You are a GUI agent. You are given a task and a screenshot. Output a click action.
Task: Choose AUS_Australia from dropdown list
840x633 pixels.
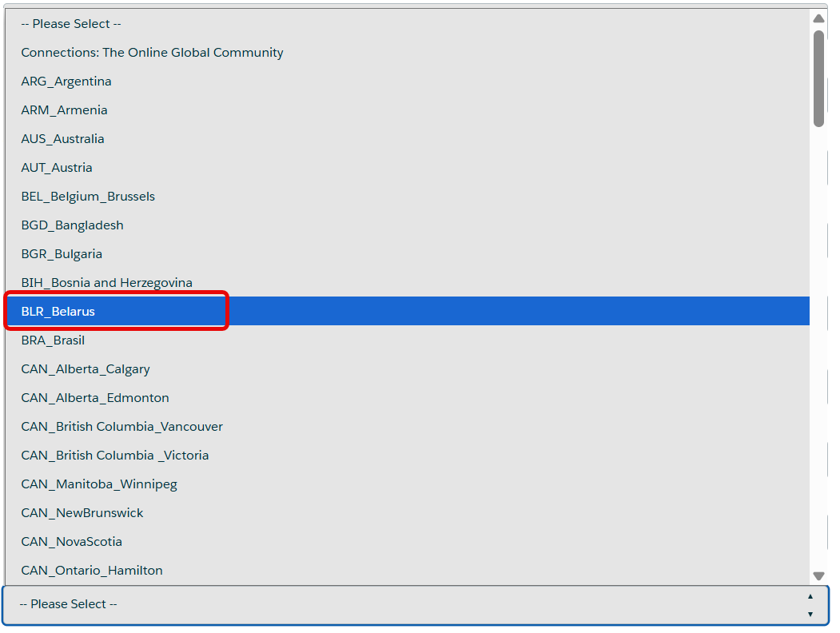(x=62, y=139)
